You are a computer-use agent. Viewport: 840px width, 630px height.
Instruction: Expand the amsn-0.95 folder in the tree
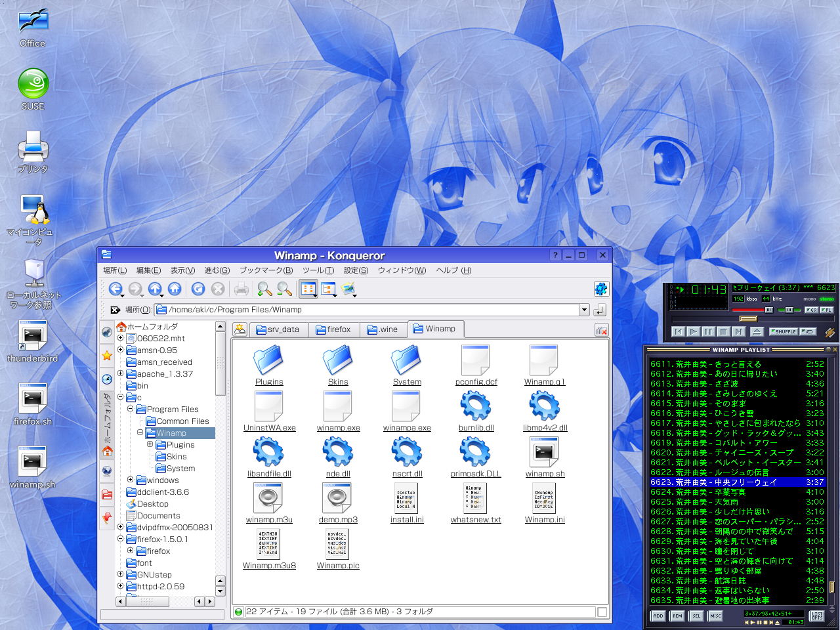(120, 350)
